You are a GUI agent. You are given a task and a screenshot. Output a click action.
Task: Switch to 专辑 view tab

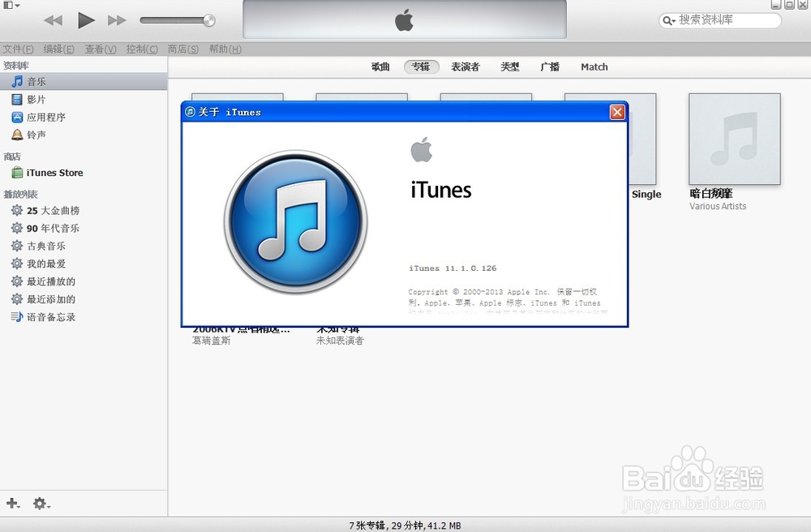tap(421, 66)
